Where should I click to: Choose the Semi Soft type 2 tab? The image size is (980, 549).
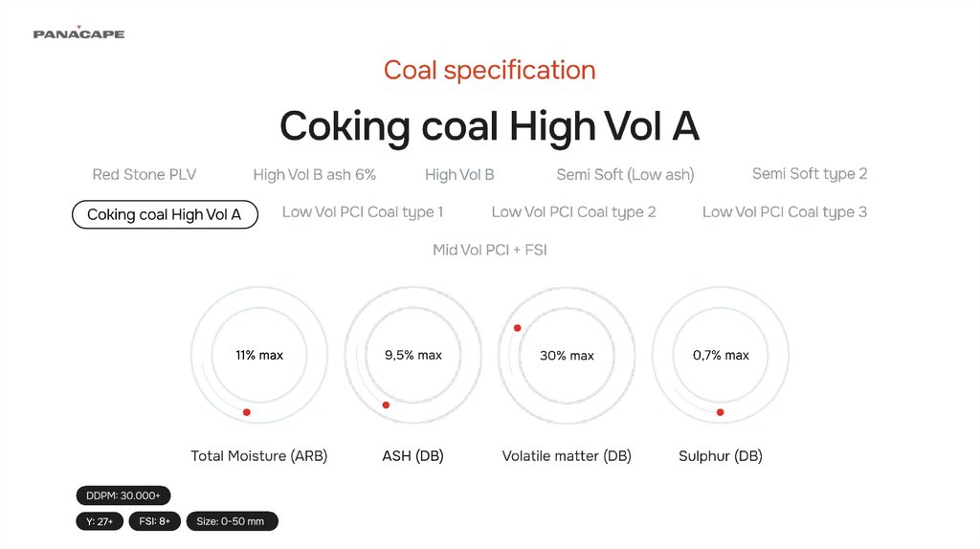pyautogui.click(x=810, y=173)
